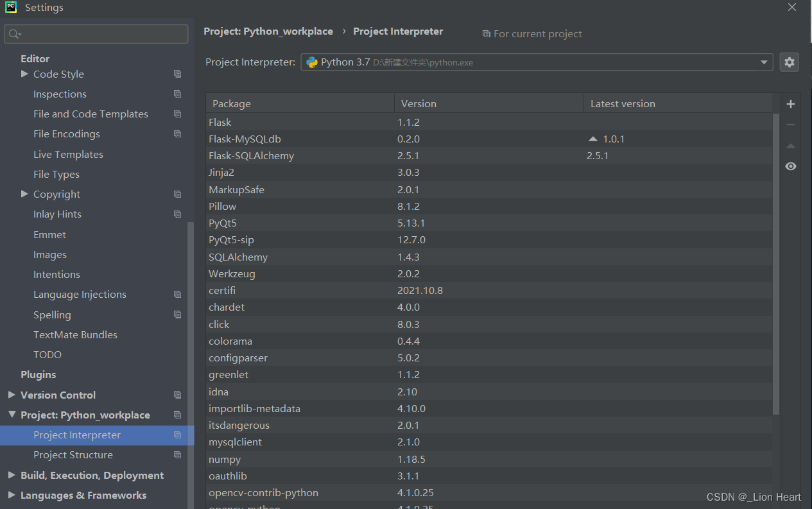Click project-level icon beside Language Injections
This screenshot has height=509, width=812.
tap(178, 294)
